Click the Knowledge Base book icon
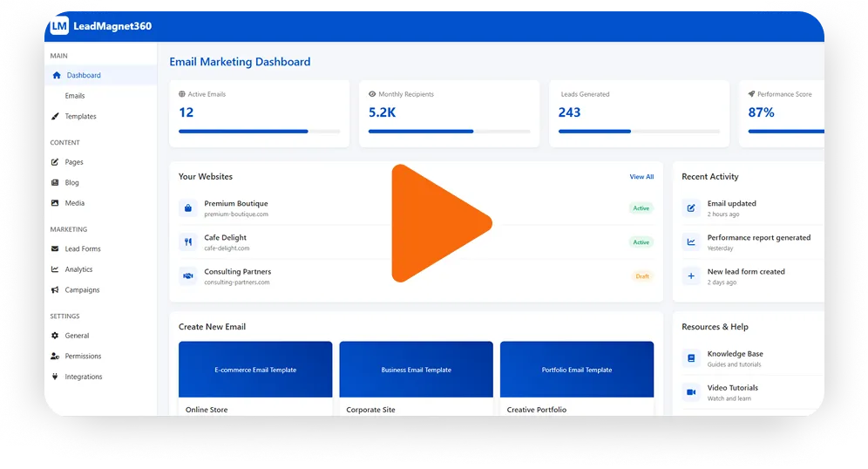The image size is (868, 469). pyautogui.click(x=691, y=358)
